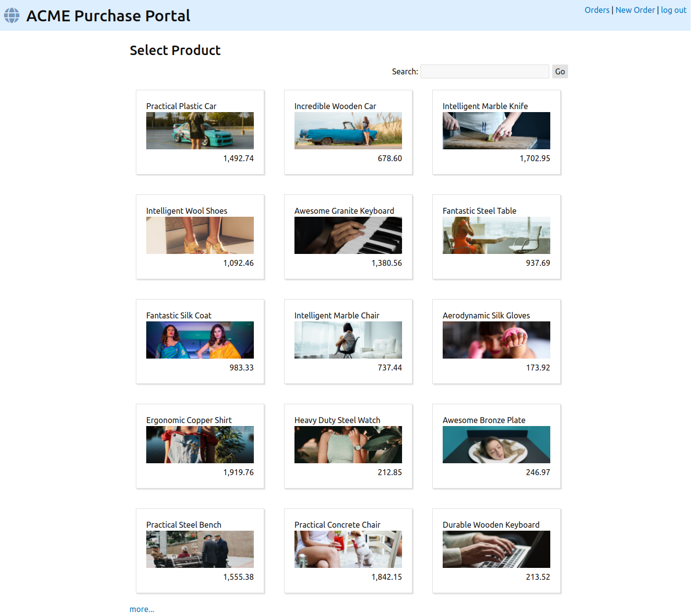The width and height of the screenshot is (698, 616).
Task: Click the 'Fantastic Steel Table' name
Action: 479,211
